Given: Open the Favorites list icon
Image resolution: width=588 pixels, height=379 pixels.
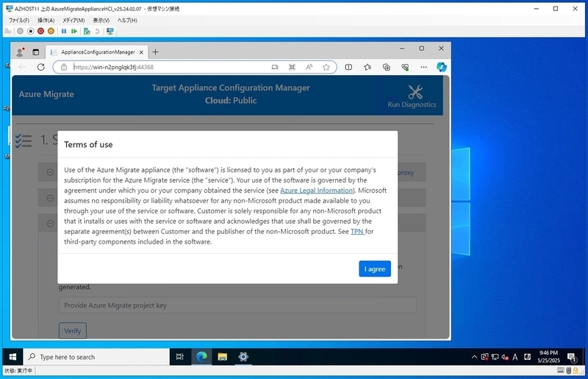Looking at the screenshot, I should [x=367, y=67].
